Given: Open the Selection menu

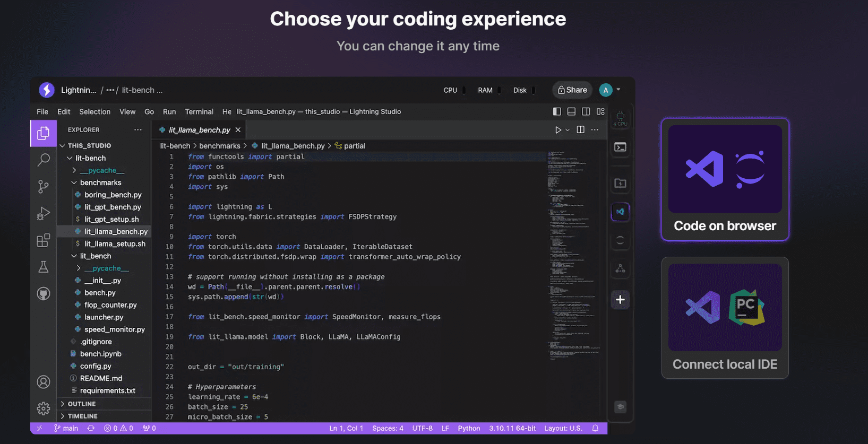Looking at the screenshot, I should point(94,111).
